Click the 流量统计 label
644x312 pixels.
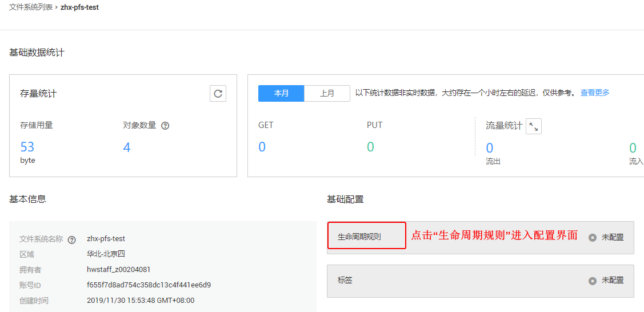[504, 126]
